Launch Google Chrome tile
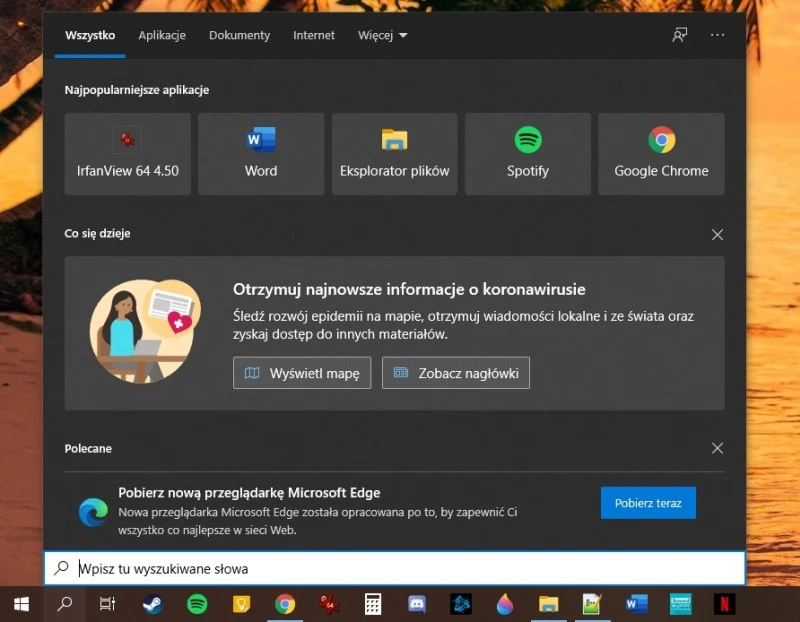 pyautogui.click(x=660, y=152)
